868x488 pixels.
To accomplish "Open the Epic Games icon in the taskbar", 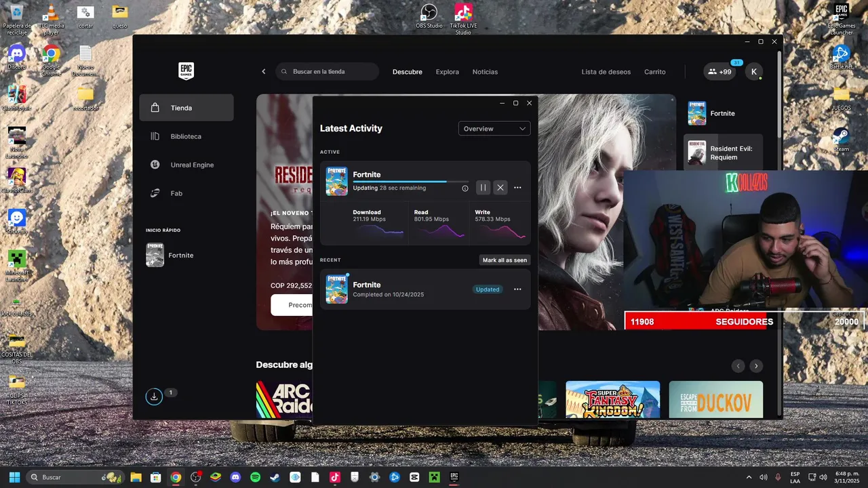I will click(454, 477).
